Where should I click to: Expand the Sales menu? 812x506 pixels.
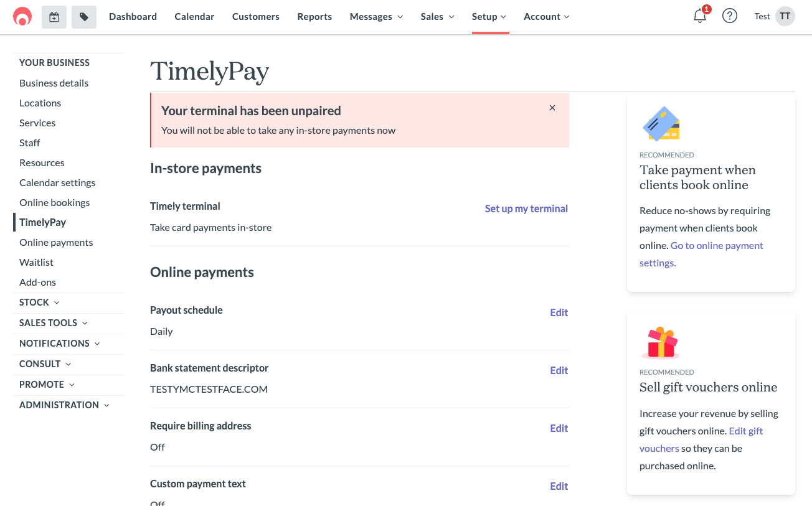point(437,17)
